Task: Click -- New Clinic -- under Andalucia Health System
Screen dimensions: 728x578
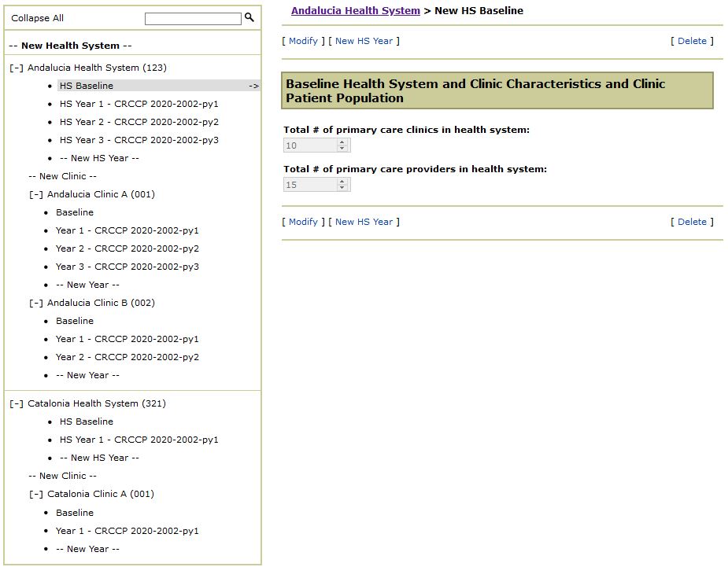Action: click(63, 176)
